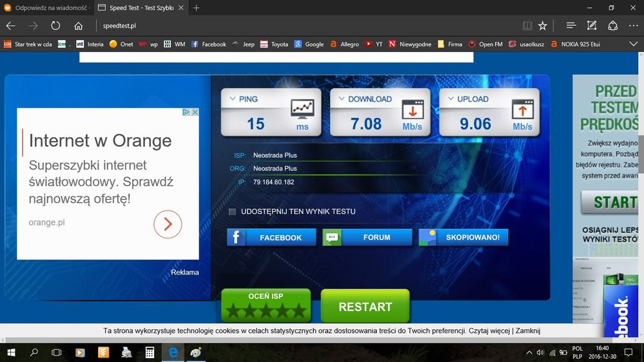Click the download arrow icon
Image resolution: width=644 pixels, height=362 pixels.
point(413,110)
